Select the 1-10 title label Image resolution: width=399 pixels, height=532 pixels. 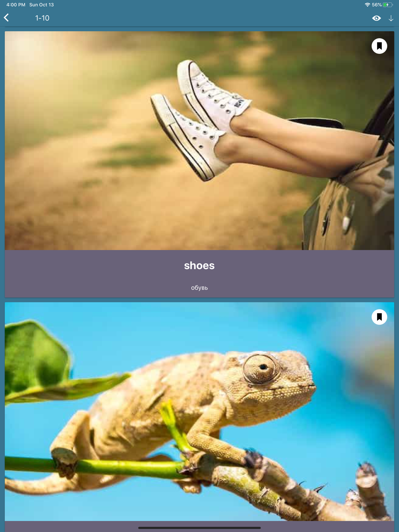pos(42,18)
